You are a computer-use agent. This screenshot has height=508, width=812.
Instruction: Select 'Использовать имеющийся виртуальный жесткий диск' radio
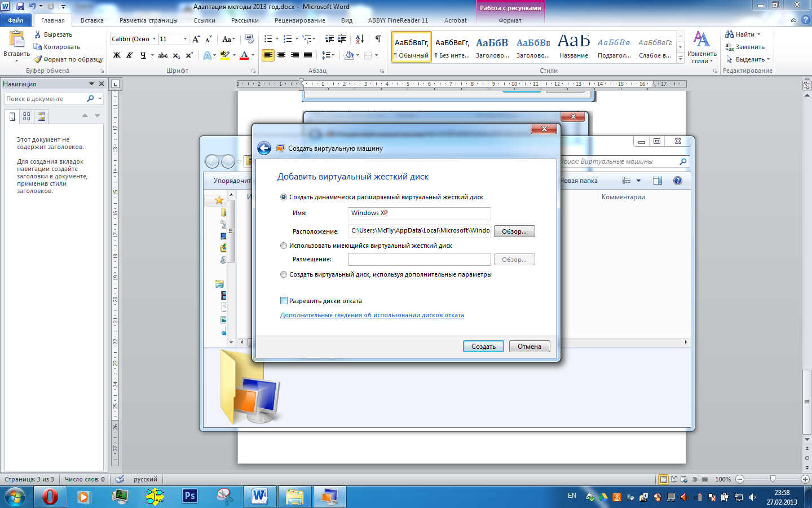pos(284,246)
